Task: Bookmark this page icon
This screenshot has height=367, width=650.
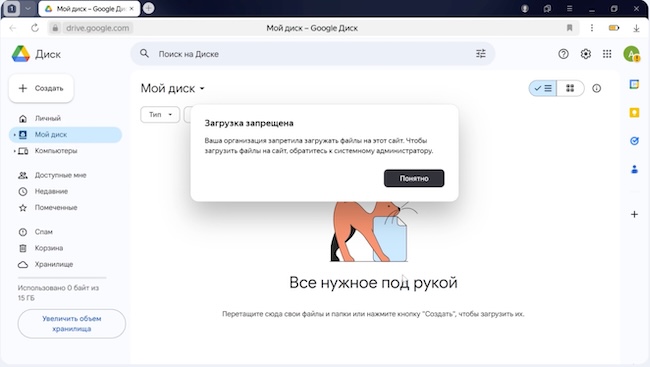Action: coord(569,28)
